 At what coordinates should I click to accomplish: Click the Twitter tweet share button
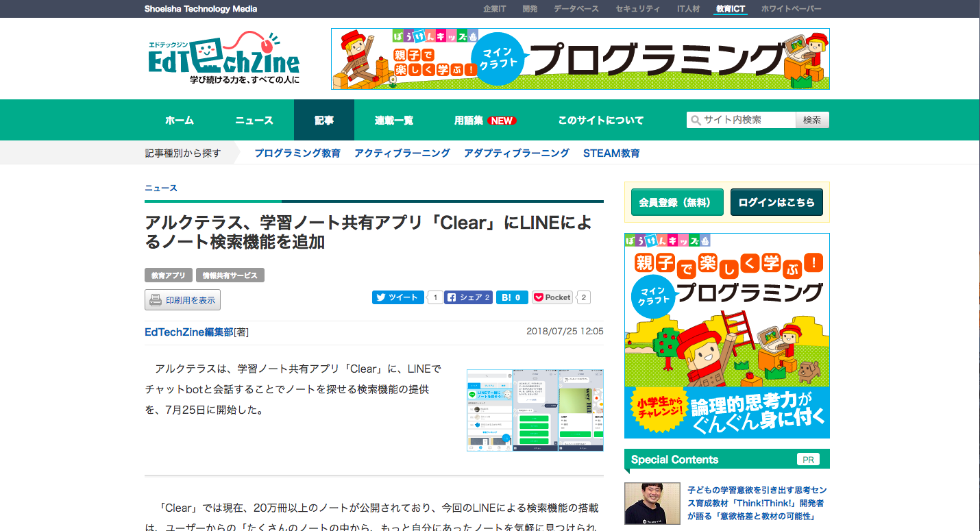tap(397, 297)
